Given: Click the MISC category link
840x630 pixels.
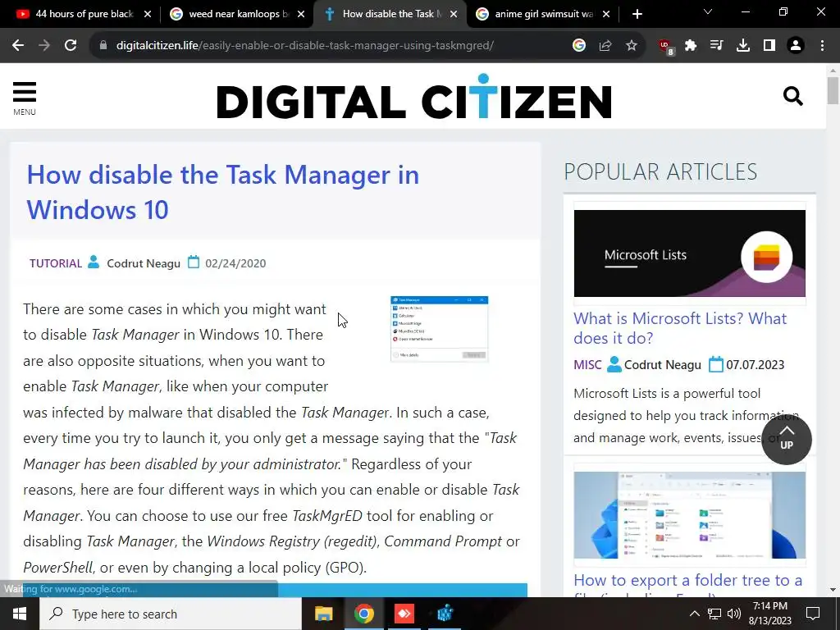Looking at the screenshot, I should tap(587, 365).
